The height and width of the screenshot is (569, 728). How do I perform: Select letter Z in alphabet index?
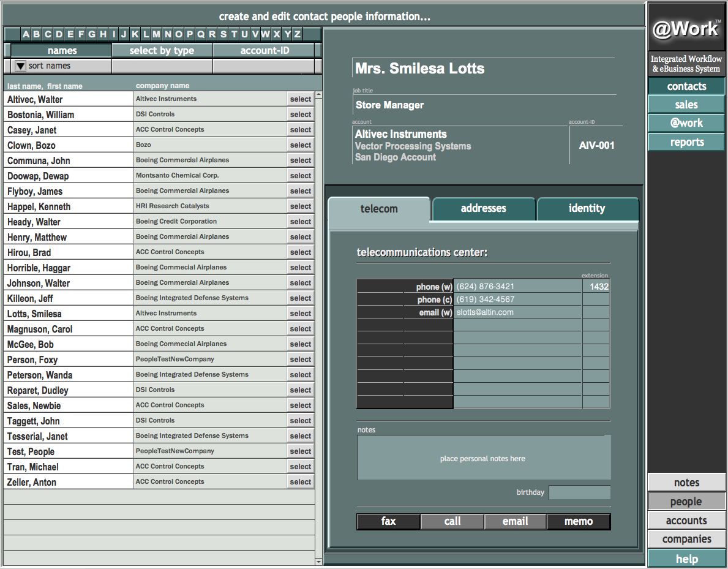tap(298, 34)
